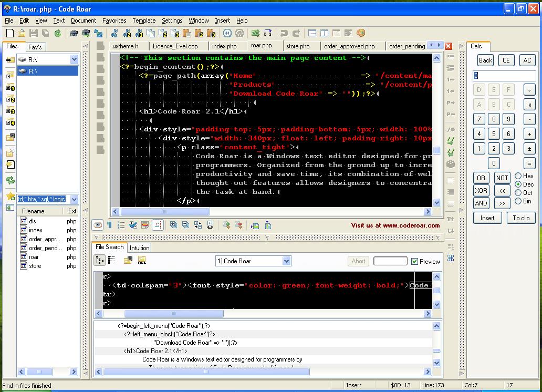
Task: Switch File Search to tree view
Action: (100, 260)
